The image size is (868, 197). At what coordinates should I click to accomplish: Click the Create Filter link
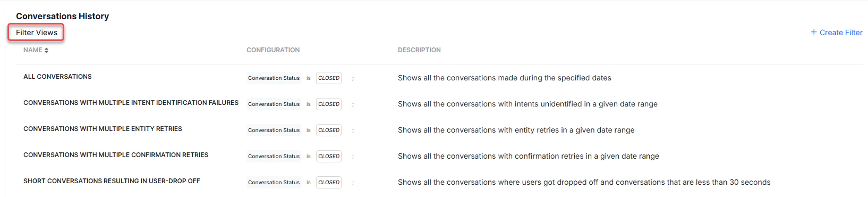click(837, 32)
